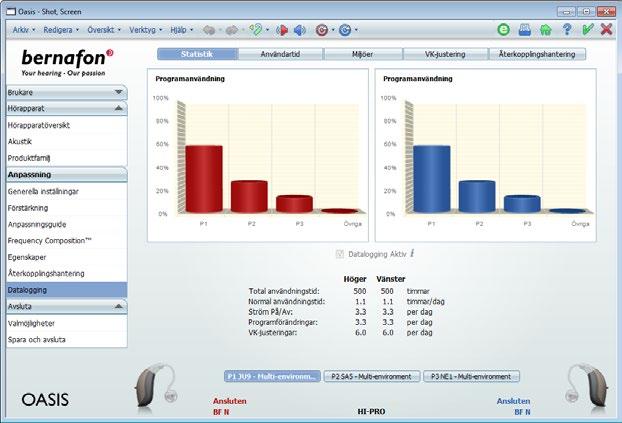Click the grey undo arrow icon
Viewport: 622px width, 423px height.
[209, 30]
